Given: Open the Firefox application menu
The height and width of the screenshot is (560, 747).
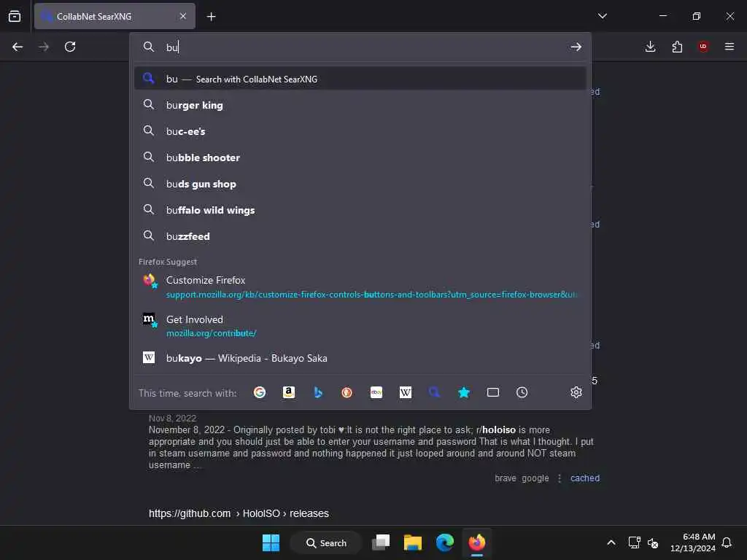Looking at the screenshot, I should click(x=729, y=47).
